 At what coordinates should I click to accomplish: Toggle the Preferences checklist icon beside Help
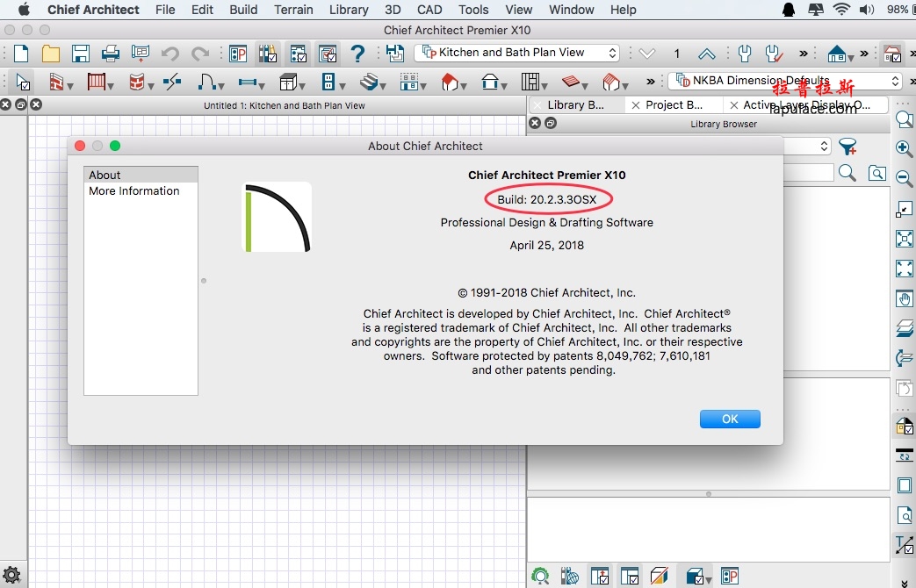pyautogui.click(x=328, y=54)
